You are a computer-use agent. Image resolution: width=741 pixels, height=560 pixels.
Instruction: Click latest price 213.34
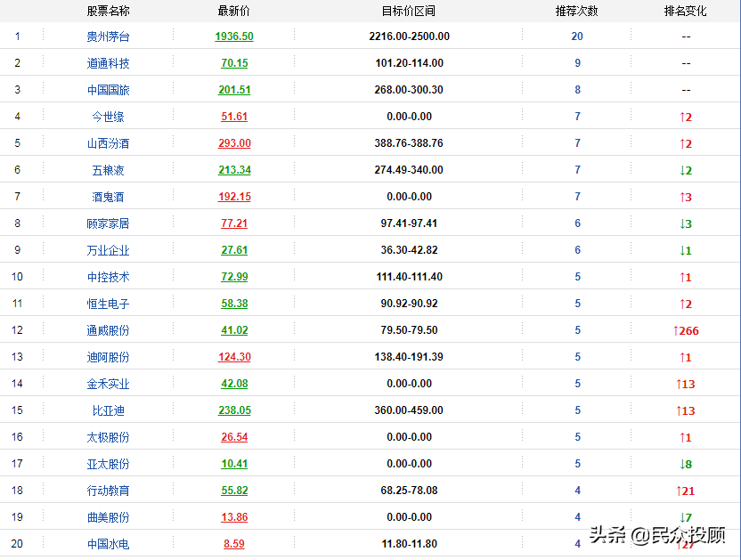click(234, 170)
